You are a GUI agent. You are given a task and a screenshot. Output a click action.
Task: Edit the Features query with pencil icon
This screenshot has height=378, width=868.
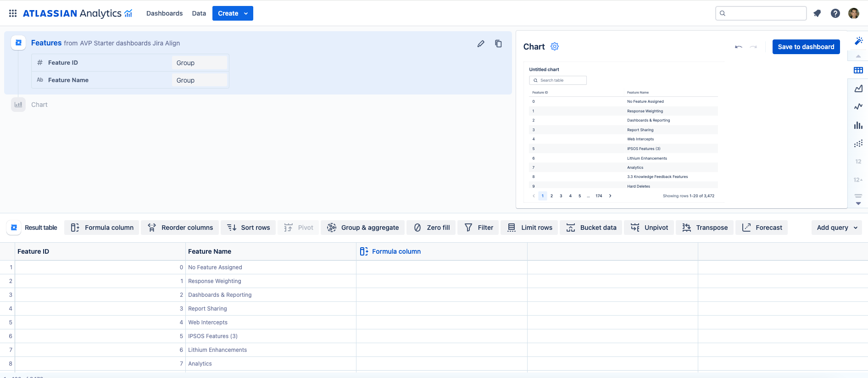point(481,44)
